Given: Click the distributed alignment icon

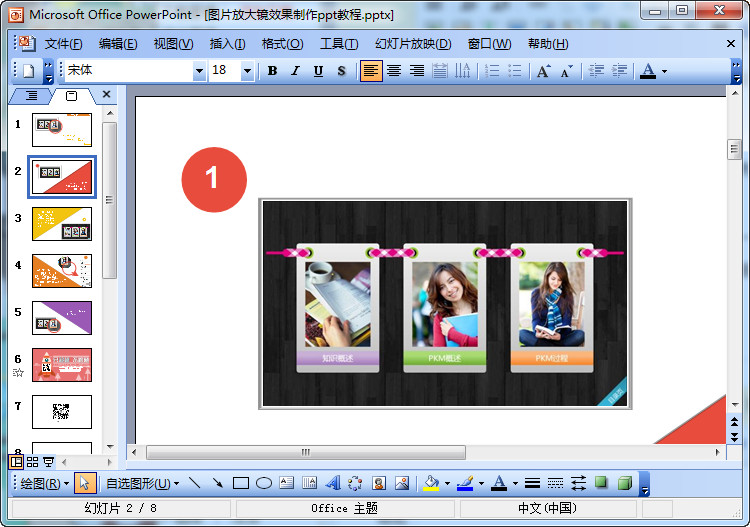Looking at the screenshot, I should click(440, 71).
